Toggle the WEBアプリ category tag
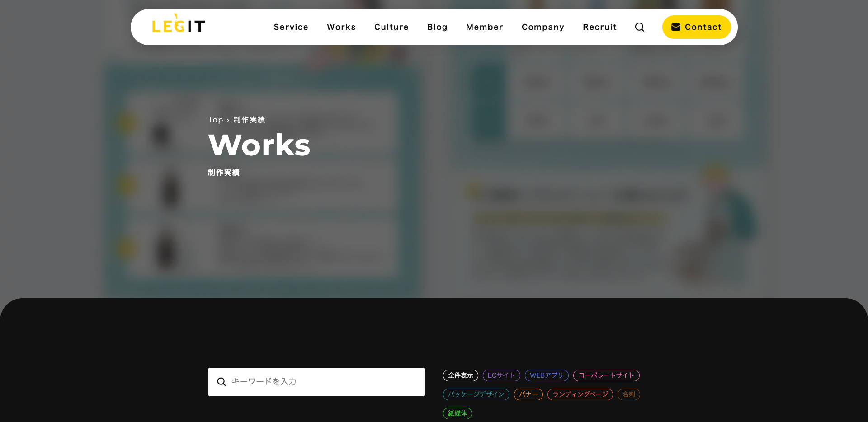The height and width of the screenshot is (422, 868). (546, 375)
